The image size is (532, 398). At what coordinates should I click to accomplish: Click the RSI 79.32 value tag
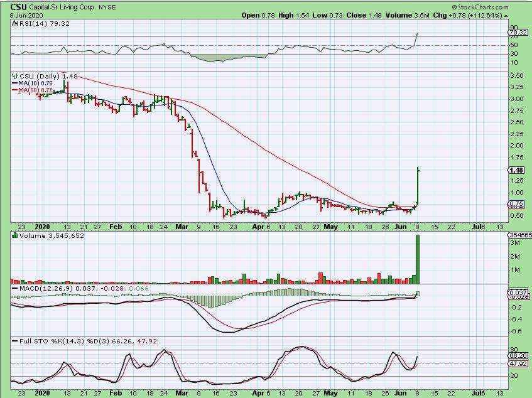pyautogui.click(x=518, y=33)
